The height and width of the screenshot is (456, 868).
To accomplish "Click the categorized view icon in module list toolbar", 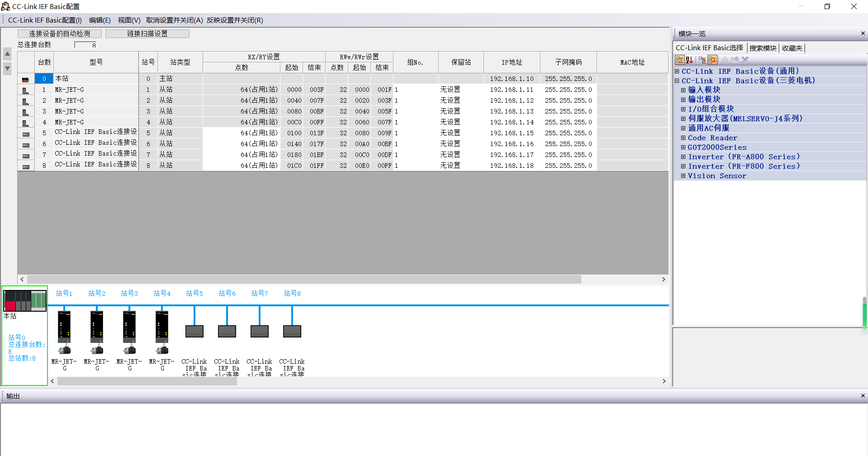I will (x=679, y=60).
